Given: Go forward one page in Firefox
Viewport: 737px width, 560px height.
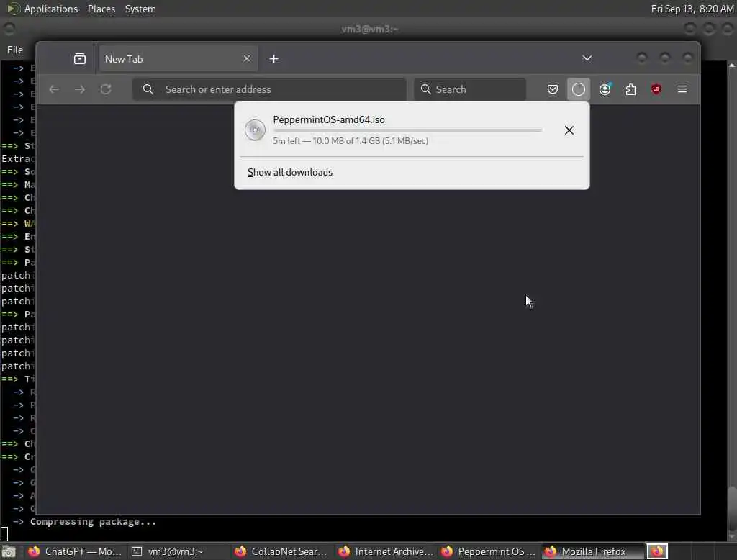Looking at the screenshot, I should tap(80, 89).
